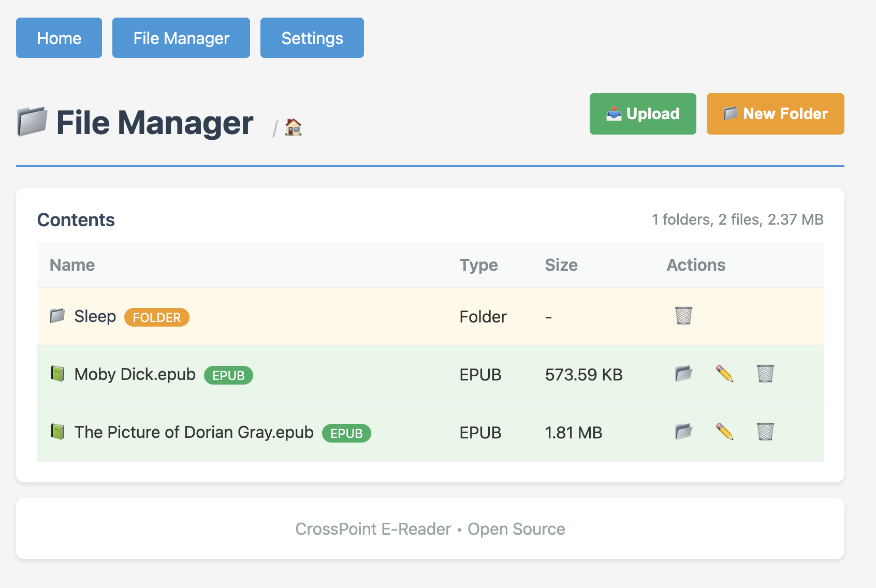Move The Picture of Dorian Gray.epub file

(x=683, y=432)
